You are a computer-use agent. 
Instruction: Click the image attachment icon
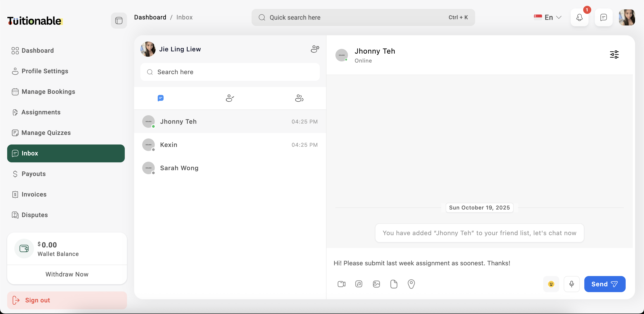click(376, 284)
